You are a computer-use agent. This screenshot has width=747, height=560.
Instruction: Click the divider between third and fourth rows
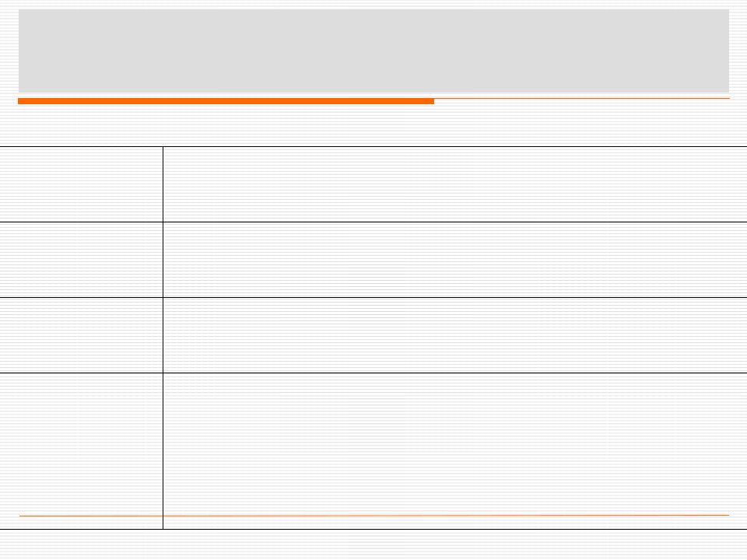(373, 373)
